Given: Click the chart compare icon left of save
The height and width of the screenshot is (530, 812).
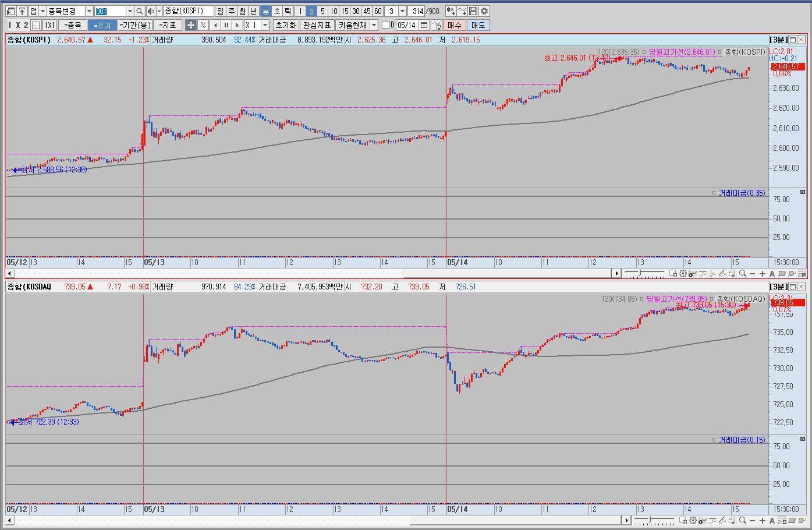Looking at the screenshot, I should [462, 11].
